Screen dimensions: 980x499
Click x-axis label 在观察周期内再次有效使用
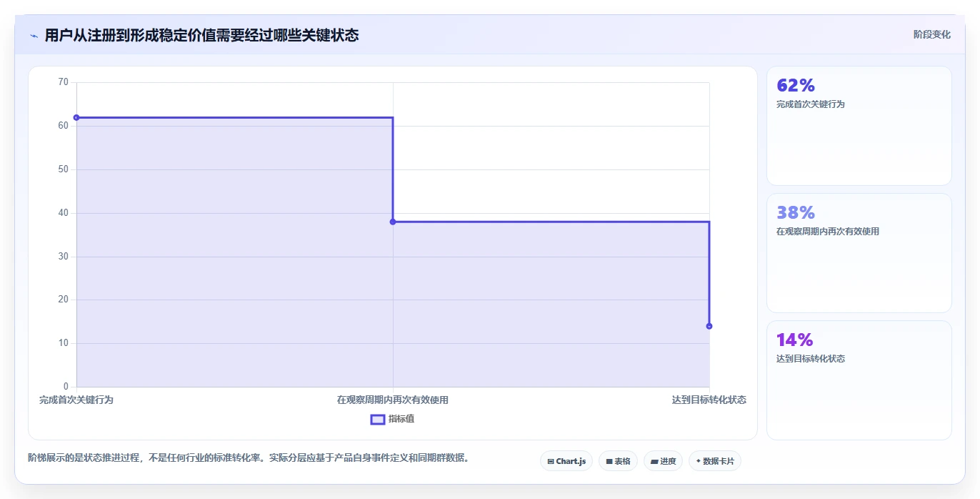[393, 400]
